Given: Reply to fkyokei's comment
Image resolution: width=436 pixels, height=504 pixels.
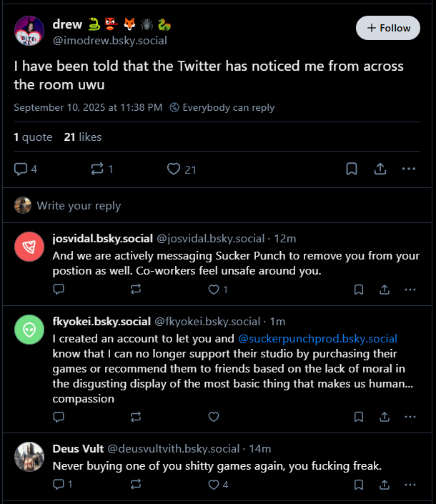Looking at the screenshot, I should pos(59,417).
